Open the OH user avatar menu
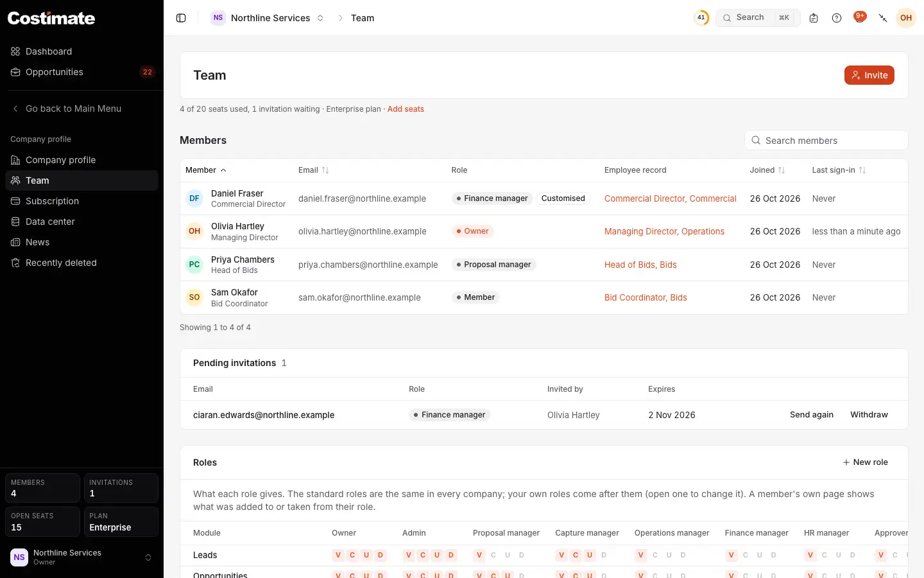The height and width of the screenshot is (578, 924). [906, 18]
